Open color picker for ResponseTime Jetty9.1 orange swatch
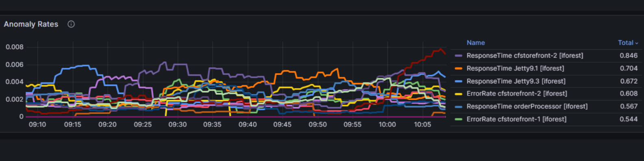 tap(459, 68)
